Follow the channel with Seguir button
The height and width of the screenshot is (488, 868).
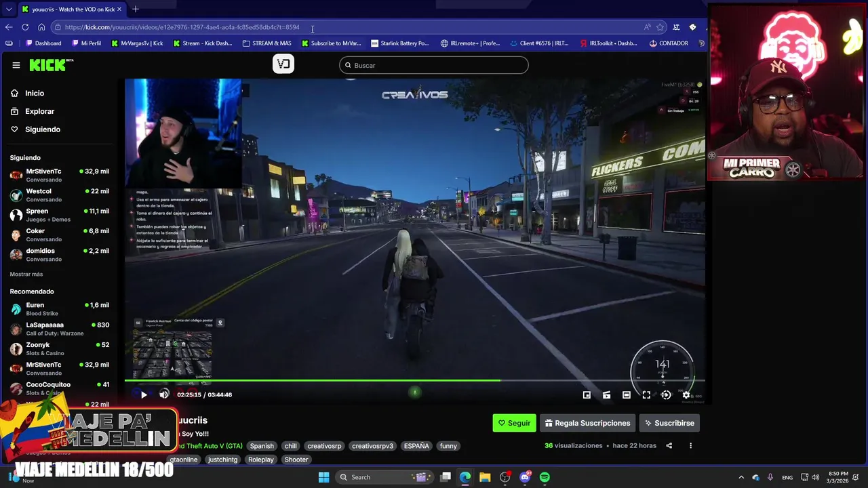click(x=514, y=423)
